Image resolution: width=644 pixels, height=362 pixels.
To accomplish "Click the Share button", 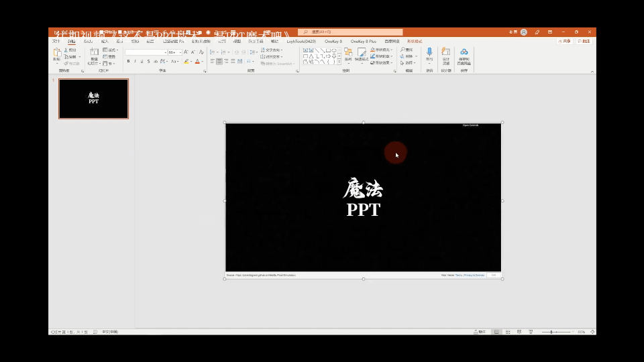I will (565, 42).
